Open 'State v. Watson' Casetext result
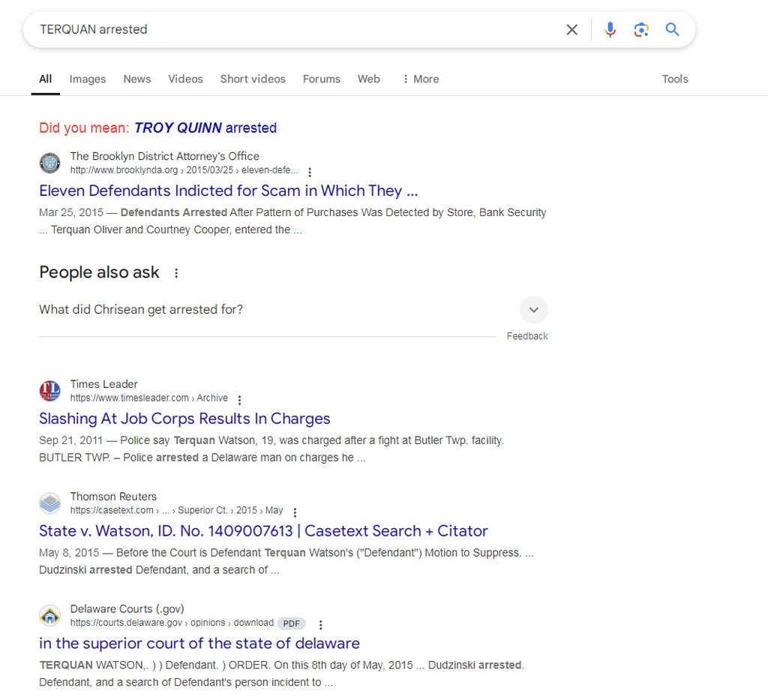 tap(263, 531)
